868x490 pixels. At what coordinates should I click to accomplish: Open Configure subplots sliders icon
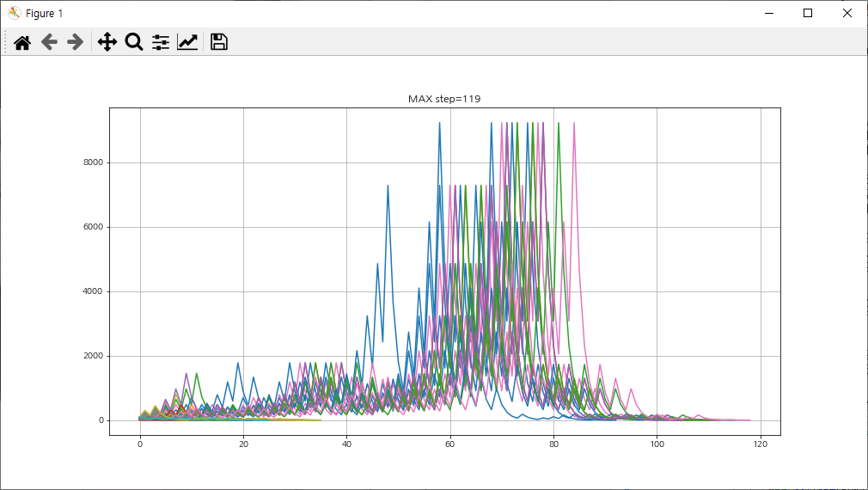[161, 42]
